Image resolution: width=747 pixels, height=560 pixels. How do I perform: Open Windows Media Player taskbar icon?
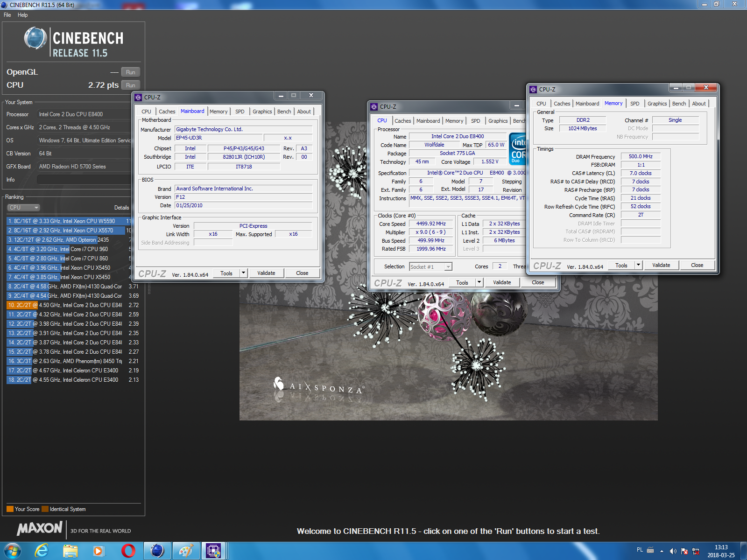click(99, 551)
